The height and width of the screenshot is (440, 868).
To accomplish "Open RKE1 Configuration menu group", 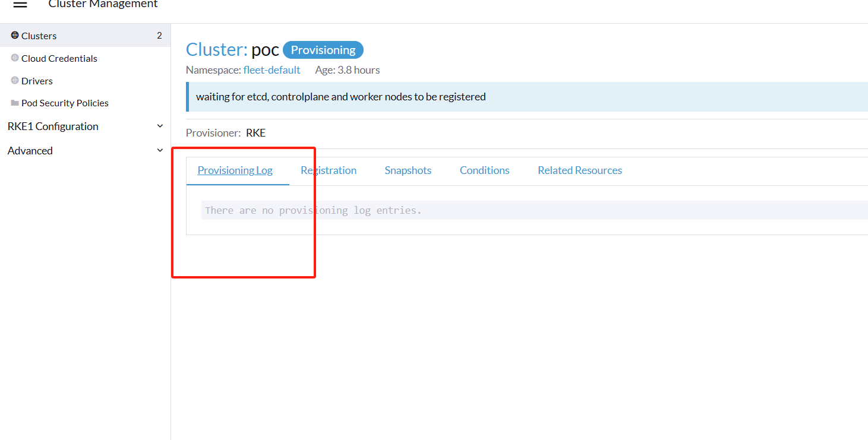I will [53, 126].
